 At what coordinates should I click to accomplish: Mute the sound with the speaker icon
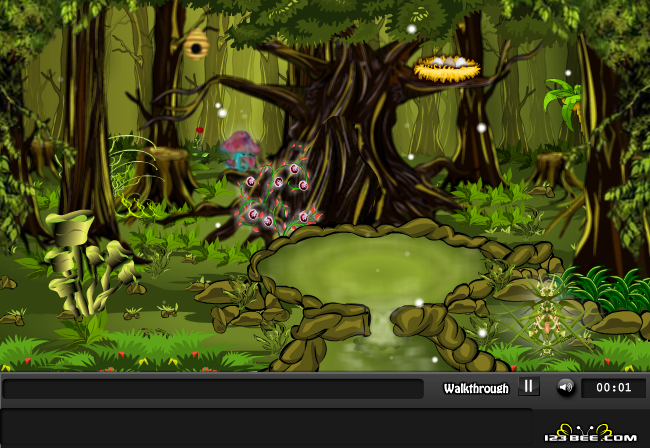[x=565, y=387]
